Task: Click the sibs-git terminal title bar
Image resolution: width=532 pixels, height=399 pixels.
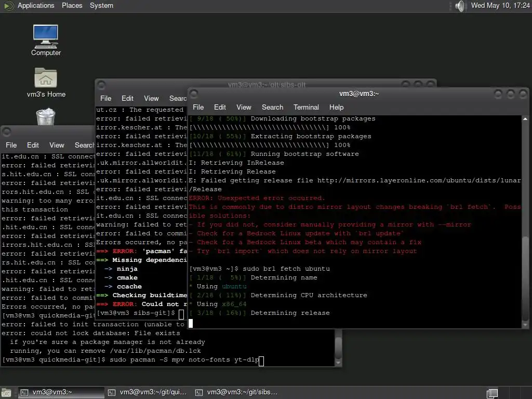Action: click(x=267, y=85)
